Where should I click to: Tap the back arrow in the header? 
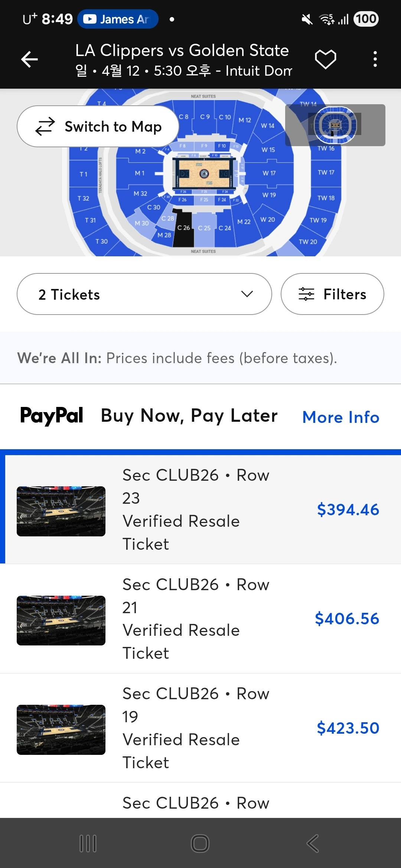pos(29,59)
